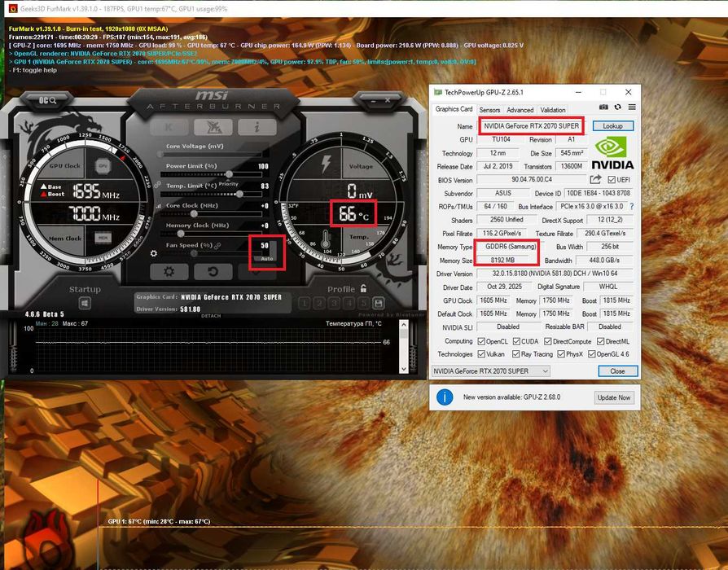Save profile with the floppy disk icon
This screenshot has width=728, height=570.
(x=379, y=303)
